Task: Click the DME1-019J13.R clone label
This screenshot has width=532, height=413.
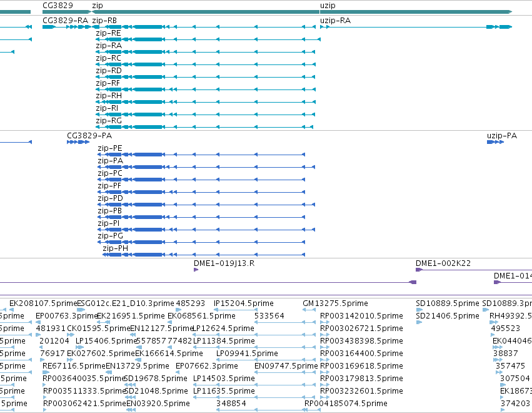Action: tap(224, 263)
